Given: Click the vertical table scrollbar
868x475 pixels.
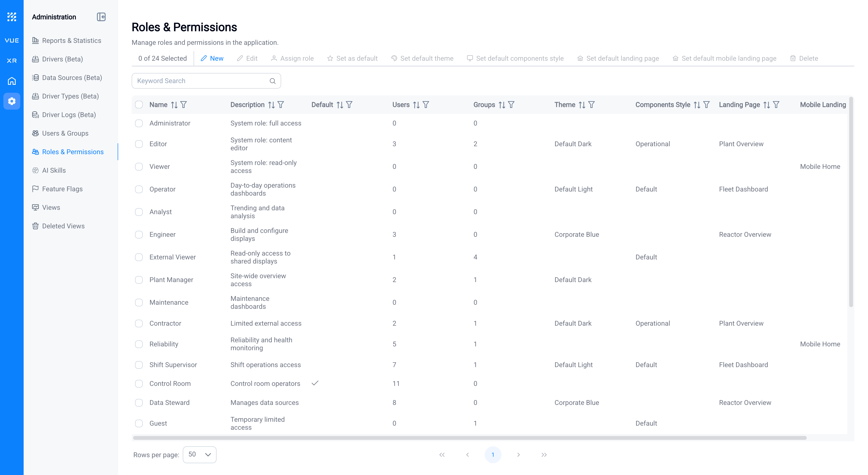Looking at the screenshot, I should pos(851,202).
